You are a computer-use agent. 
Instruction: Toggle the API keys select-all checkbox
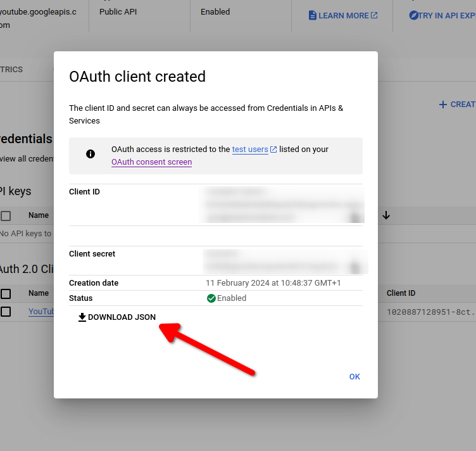6,216
